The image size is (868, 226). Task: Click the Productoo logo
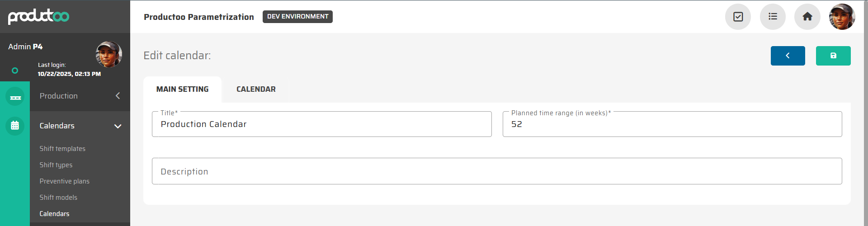tap(38, 16)
